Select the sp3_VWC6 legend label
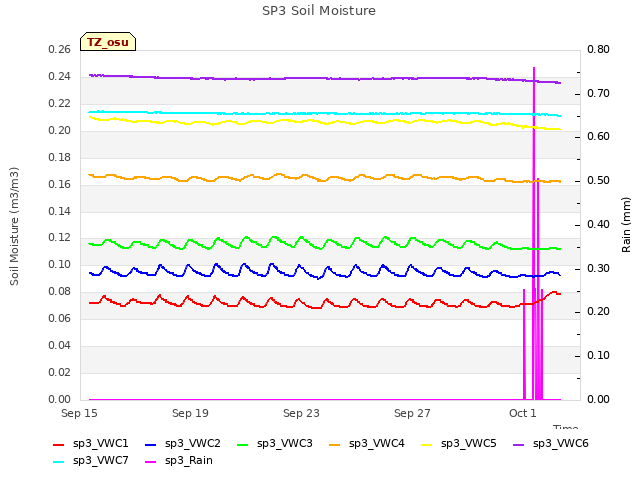The height and width of the screenshot is (480, 640). pos(561,444)
